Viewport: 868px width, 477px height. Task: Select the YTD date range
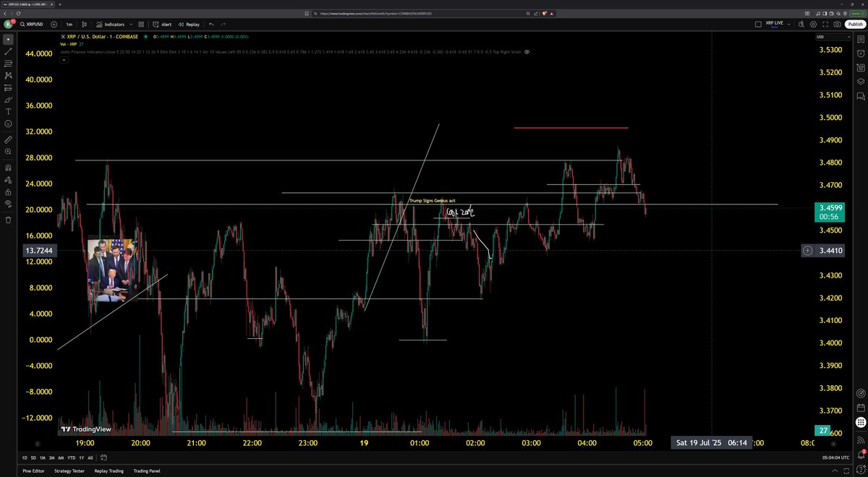(x=72, y=457)
